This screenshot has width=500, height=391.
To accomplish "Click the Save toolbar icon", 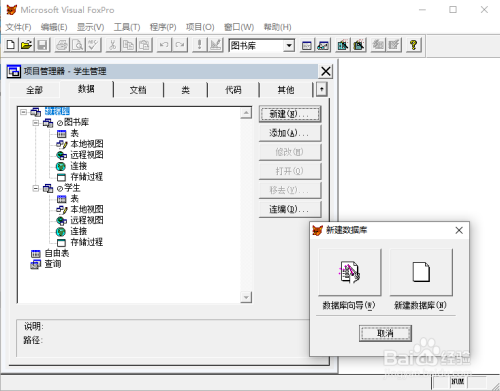I will [x=42, y=45].
